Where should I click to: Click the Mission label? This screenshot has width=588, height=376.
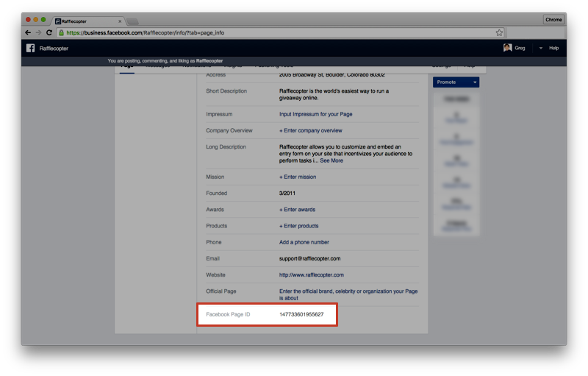click(x=215, y=177)
